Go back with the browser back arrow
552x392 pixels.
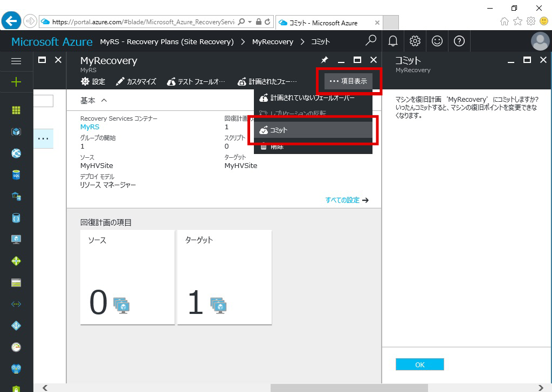pos(11,21)
